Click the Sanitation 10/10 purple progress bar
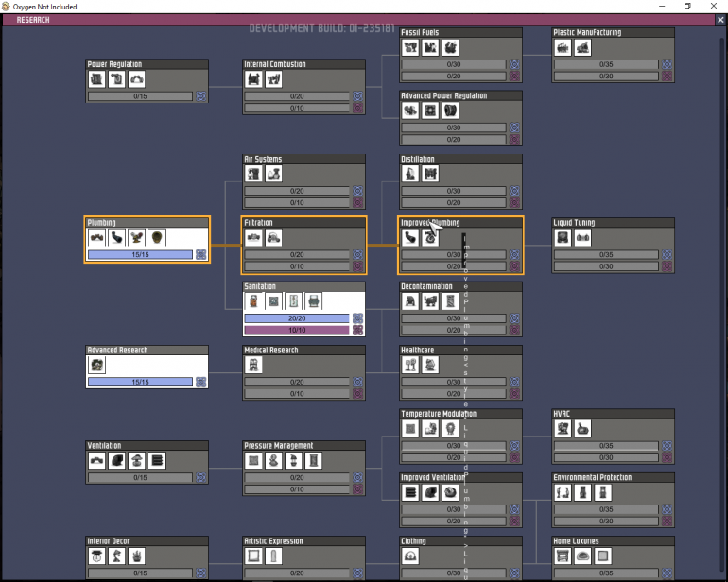This screenshot has height=582, width=728. click(297, 330)
